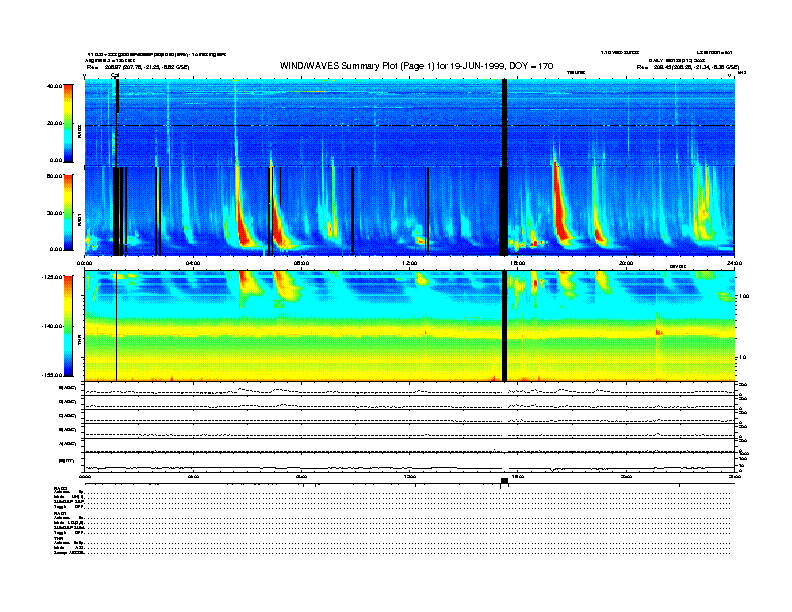
Task: Click the Cal marker above the RAD2 panel
Action: (x=115, y=76)
